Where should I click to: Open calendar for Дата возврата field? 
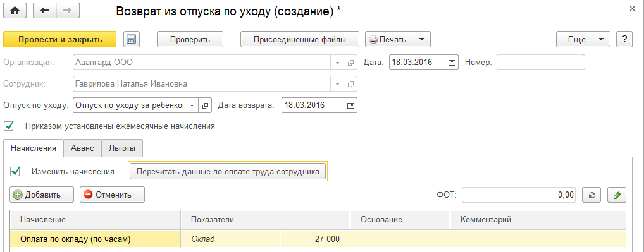click(x=350, y=105)
